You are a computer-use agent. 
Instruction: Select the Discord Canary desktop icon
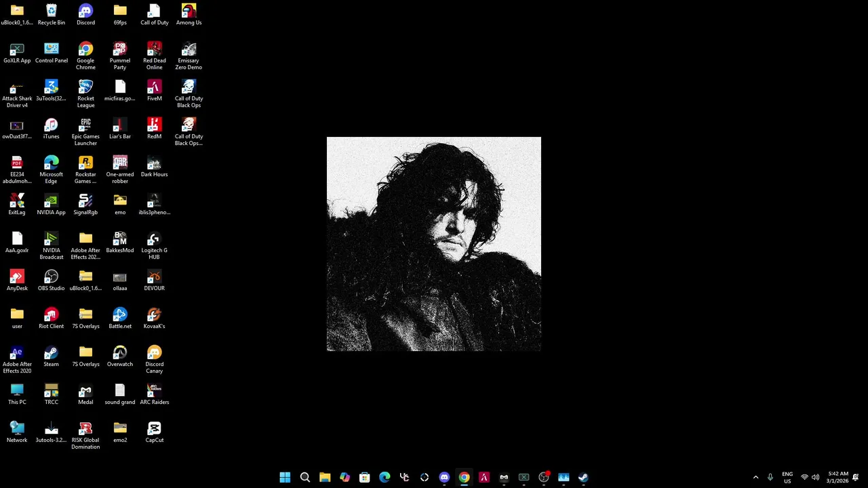point(155,360)
